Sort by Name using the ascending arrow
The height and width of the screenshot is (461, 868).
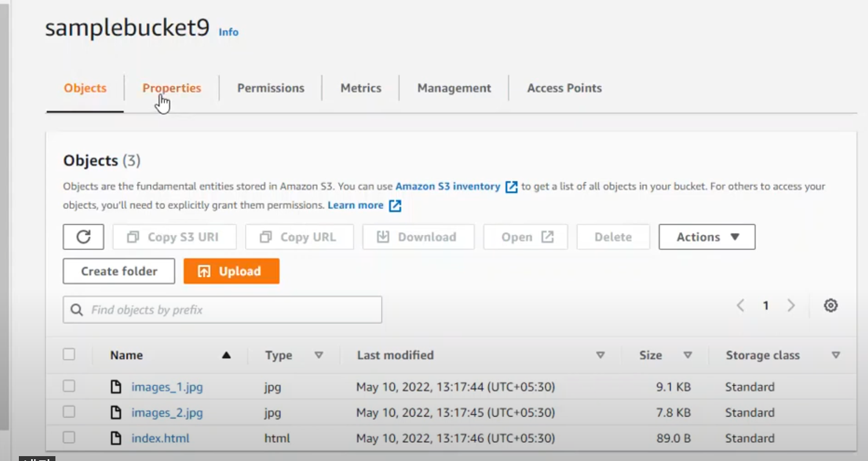227,355
